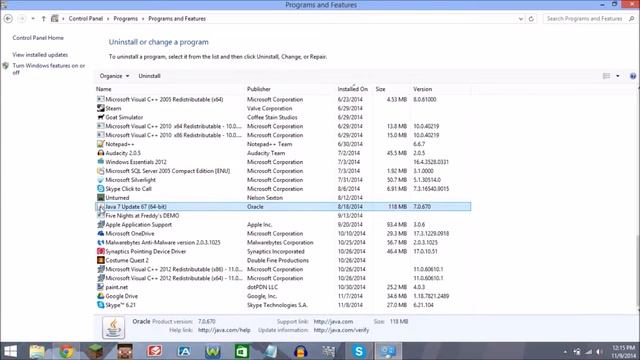The width and height of the screenshot is (640, 360).
Task: Open the recent locations dropdown arrow
Action: [x=33, y=19]
